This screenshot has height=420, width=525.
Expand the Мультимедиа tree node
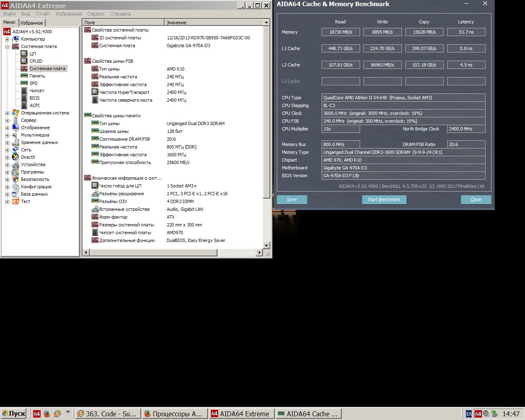coord(7,135)
